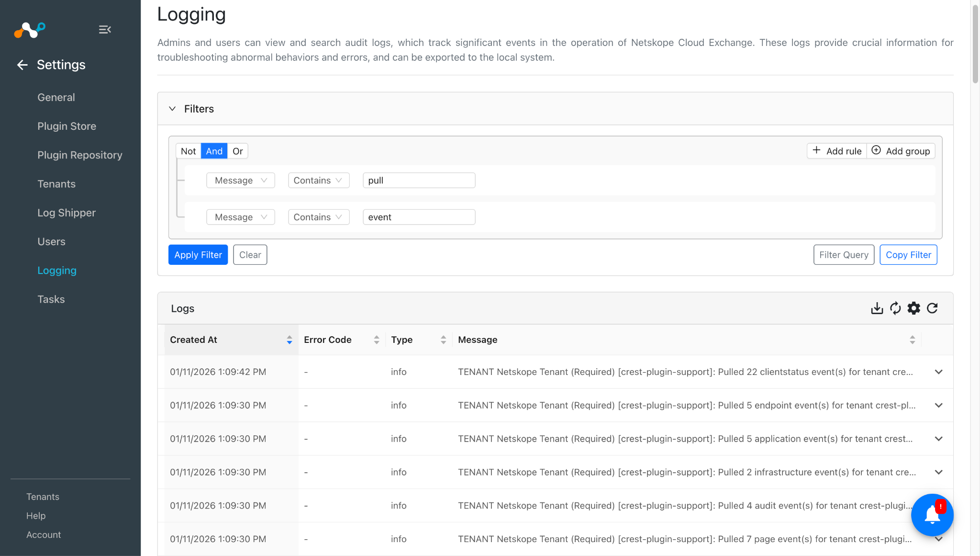Click Apply Filter button
Screen dimensions: 980x556
(x=198, y=255)
